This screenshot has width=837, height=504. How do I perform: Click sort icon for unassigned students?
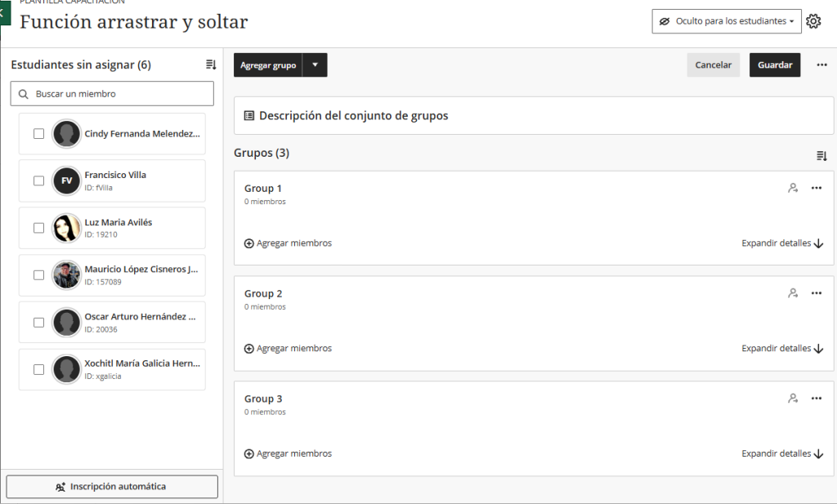(211, 65)
